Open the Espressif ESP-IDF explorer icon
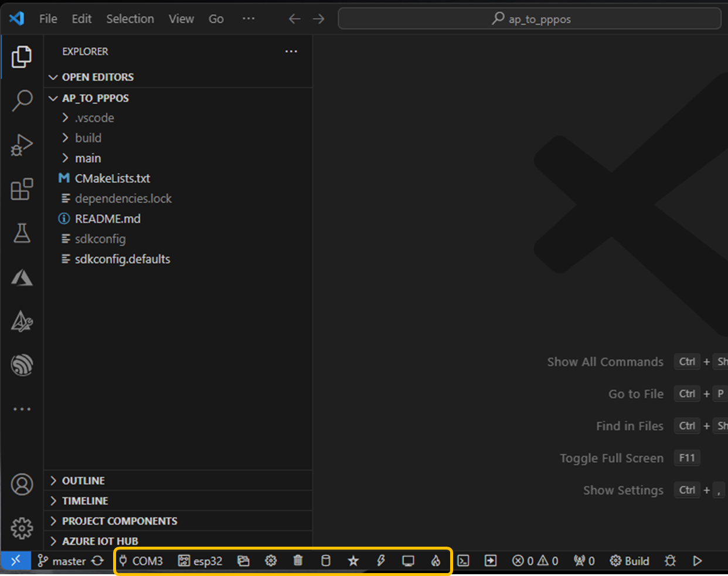Screen dimensions: 728x576 [x=22, y=365]
